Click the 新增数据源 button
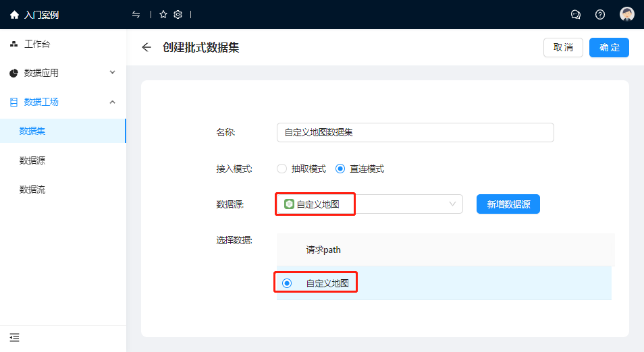 [508, 204]
